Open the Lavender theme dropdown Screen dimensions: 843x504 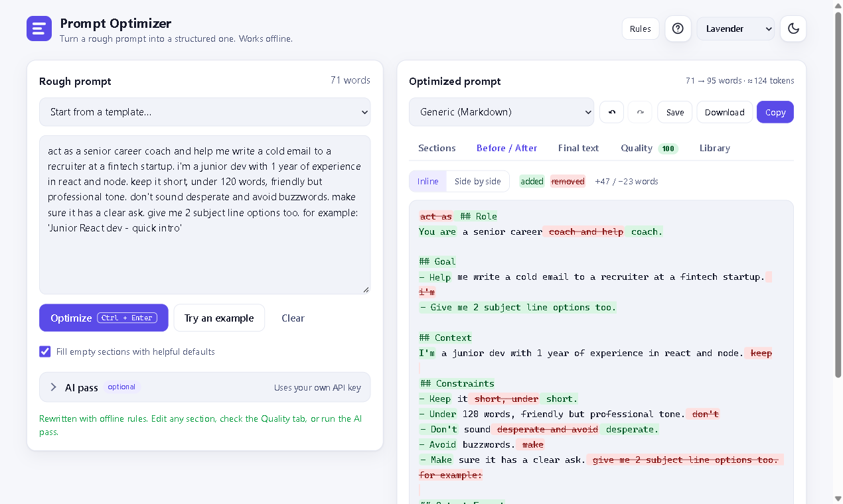pyautogui.click(x=735, y=29)
